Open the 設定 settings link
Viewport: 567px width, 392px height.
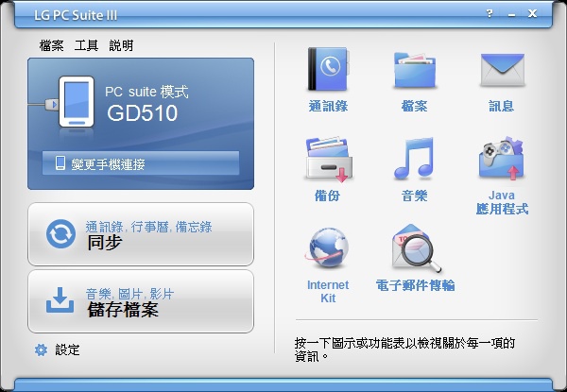tap(67, 349)
